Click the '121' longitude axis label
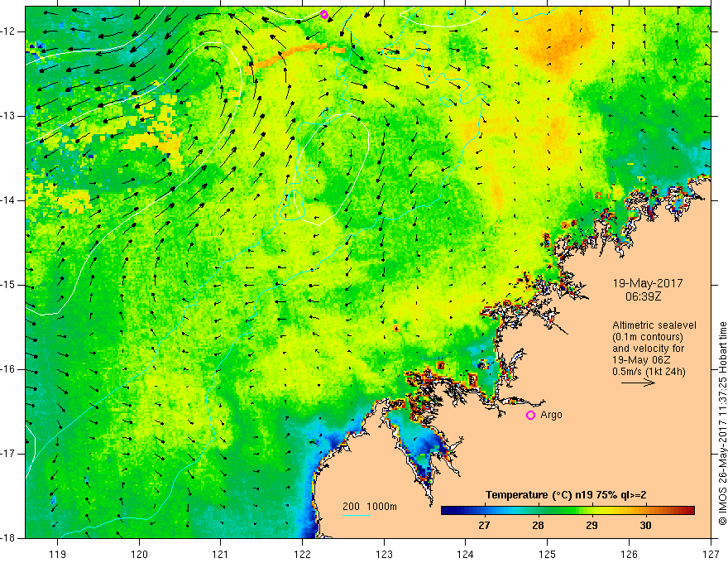Viewport: 728px width, 563px height. pyautogui.click(x=221, y=554)
